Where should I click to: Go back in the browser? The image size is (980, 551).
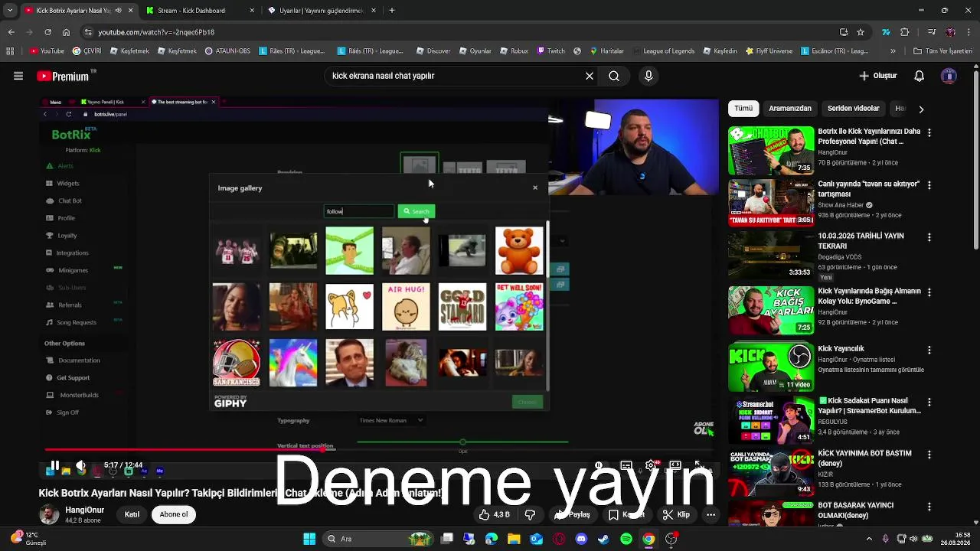pos(11,32)
